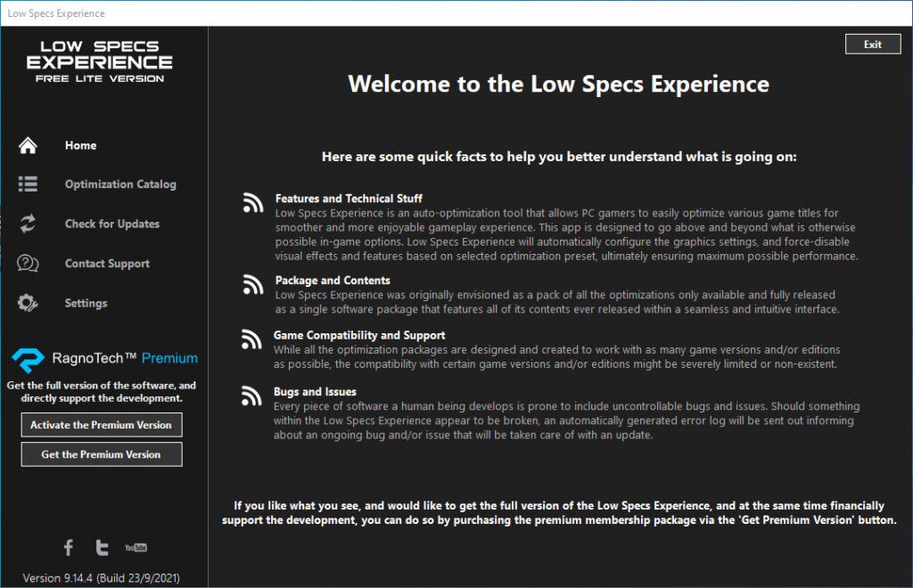Click the 'Here are some quick facts' subtitle
This screenshot has height=588, width=913.
pos(559,157)
